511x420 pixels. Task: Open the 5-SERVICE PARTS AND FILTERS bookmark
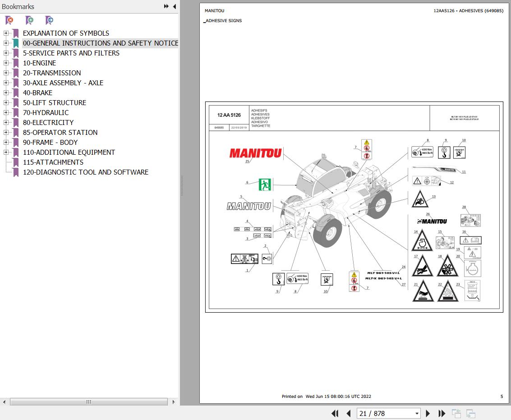click(x=71, y=53)
